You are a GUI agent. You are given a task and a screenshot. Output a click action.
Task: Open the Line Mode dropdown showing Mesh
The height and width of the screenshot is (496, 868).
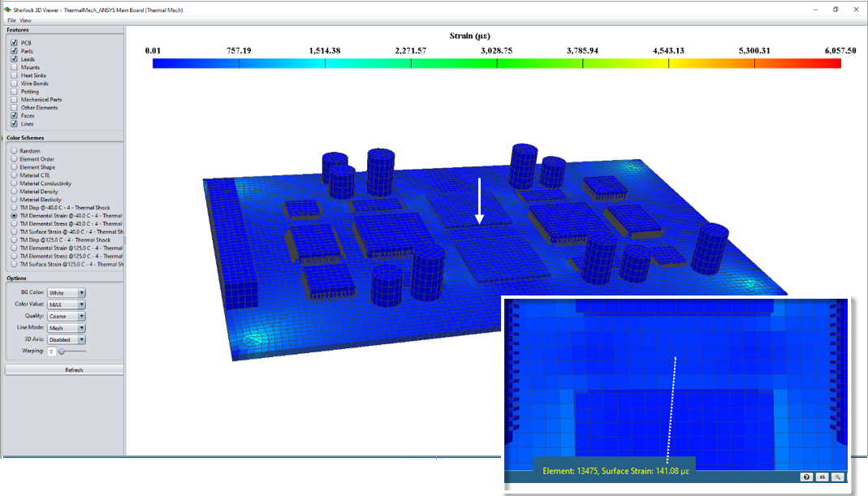click(67, 328)
